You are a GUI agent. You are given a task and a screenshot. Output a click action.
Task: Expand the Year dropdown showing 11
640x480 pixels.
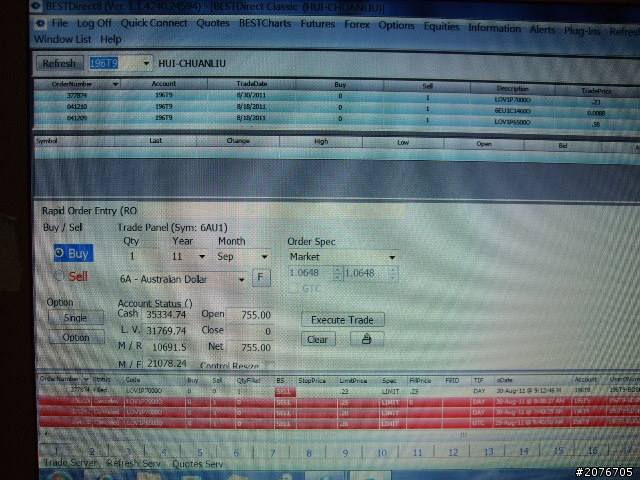click(x=202, y=257)
